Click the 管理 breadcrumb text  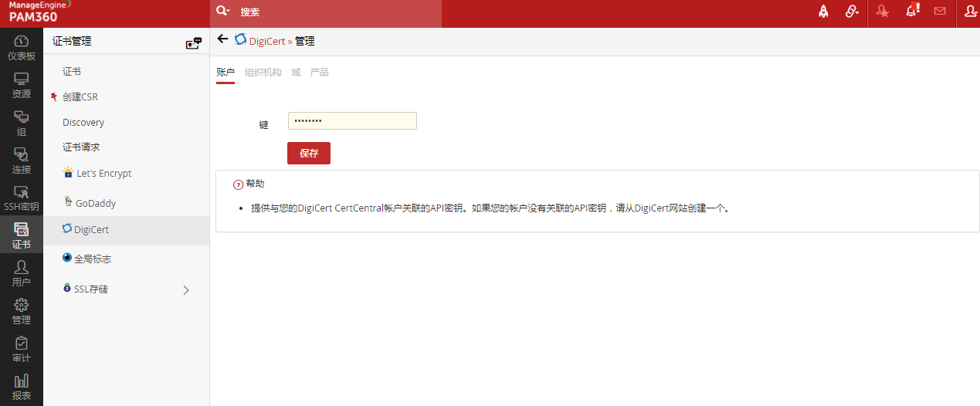point(305,41)
